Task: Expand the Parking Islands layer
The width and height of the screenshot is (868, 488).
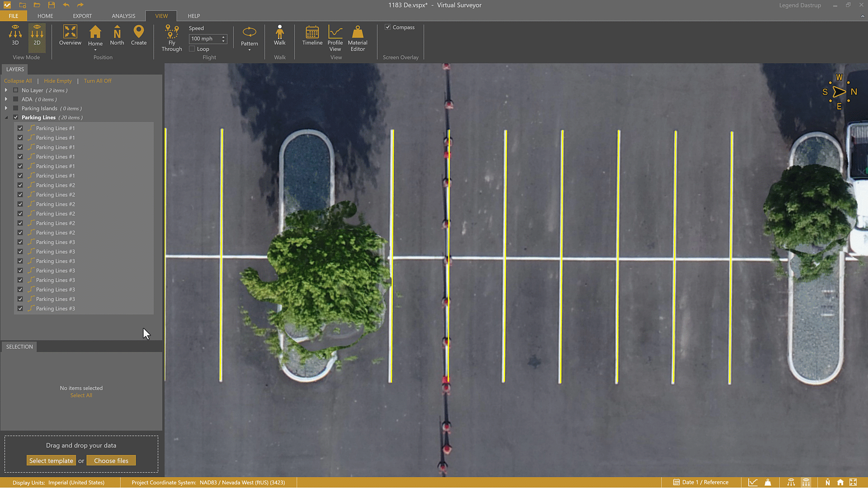Action: 6,108
